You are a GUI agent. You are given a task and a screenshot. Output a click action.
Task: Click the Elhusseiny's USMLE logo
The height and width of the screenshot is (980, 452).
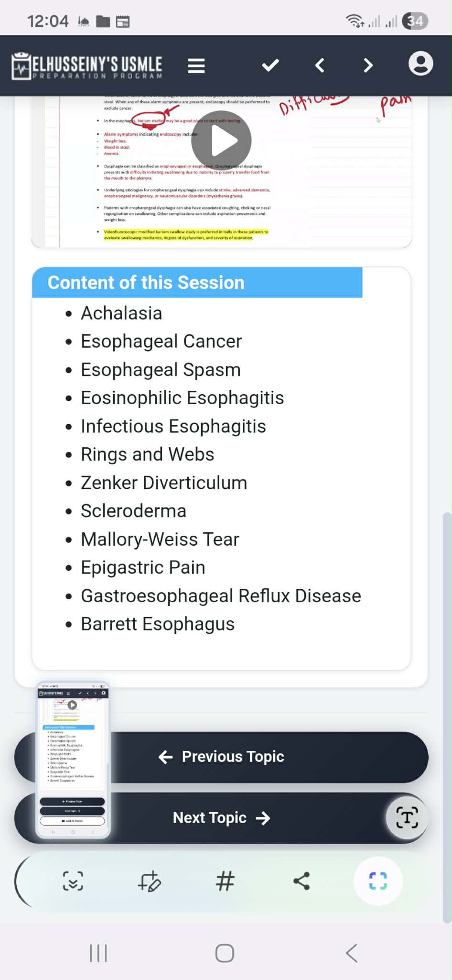pos(87,66)
